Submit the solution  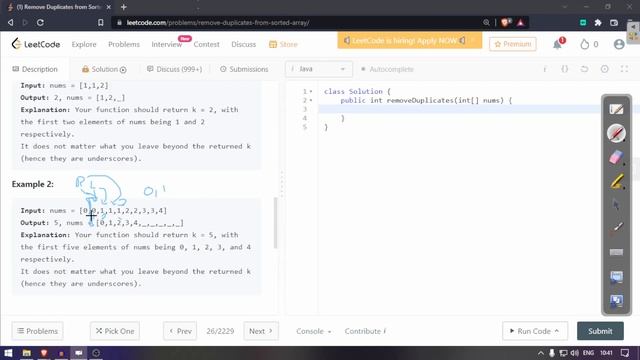click(x=600, y=331)
